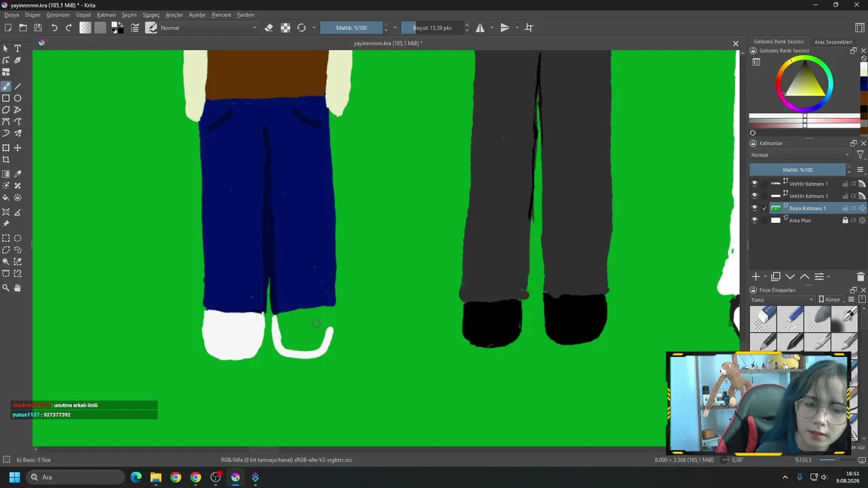The image size is (868, 488).
Task: Switch to the Araç Seçenekleri tab
Action: point(833,42)
